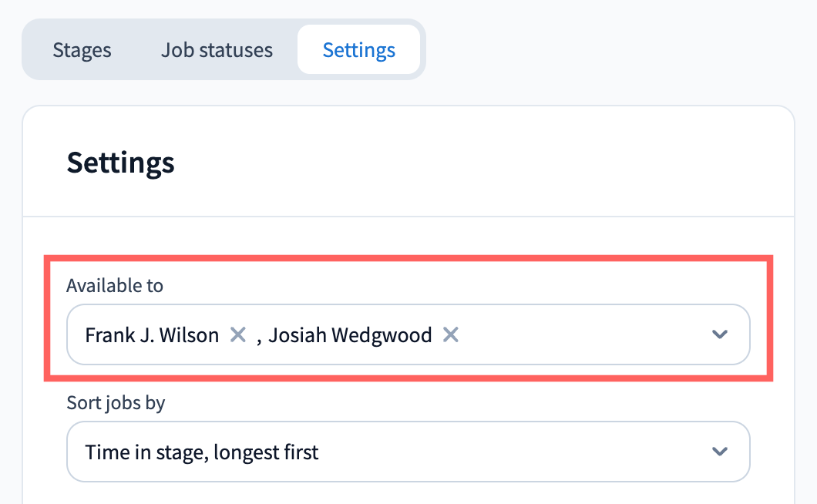Expand the Sort jobs by chevron
The width and height of the screenshot is (817, 504).
719,452
